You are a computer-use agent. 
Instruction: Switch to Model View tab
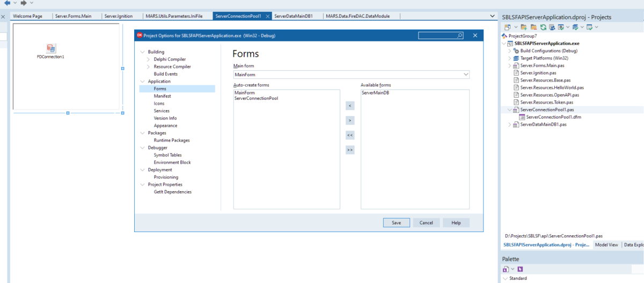click(x=606, y=244)
